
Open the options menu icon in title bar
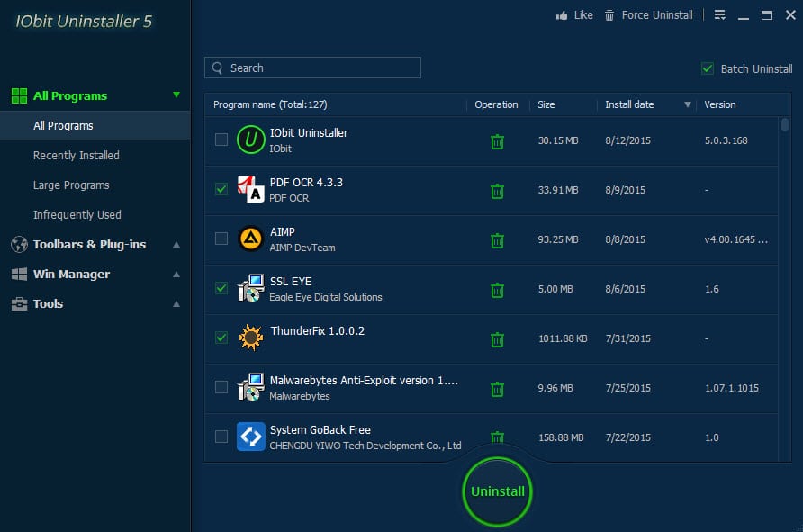coord(719,15)
